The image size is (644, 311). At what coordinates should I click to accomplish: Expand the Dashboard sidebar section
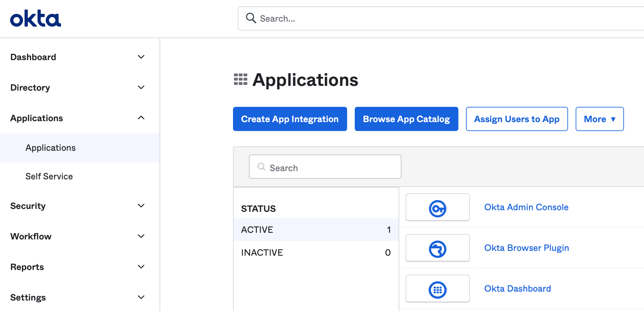click(x=141, y=57)
